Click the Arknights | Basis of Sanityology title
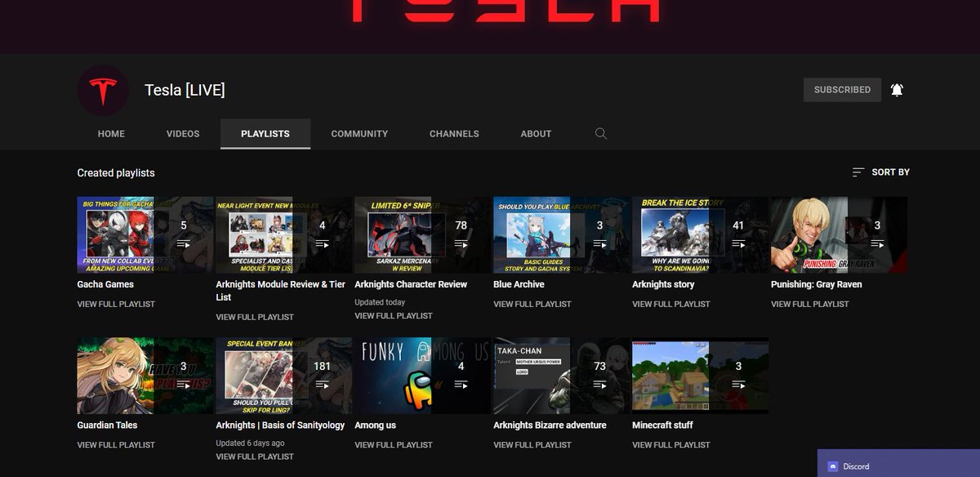The height and width of the screenshot is (477, 980). [280, 426]
